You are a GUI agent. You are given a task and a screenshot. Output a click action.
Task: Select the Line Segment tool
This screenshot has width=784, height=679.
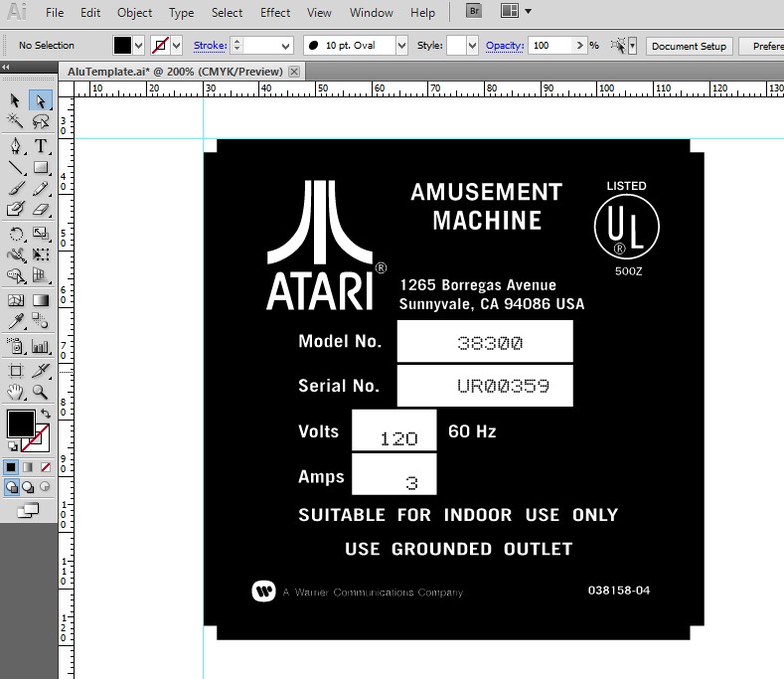pyautogui.click(x=15, y=167)
